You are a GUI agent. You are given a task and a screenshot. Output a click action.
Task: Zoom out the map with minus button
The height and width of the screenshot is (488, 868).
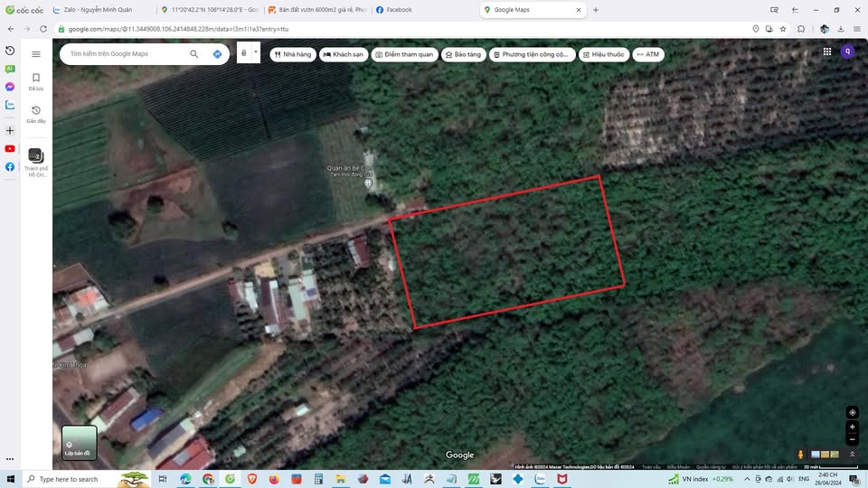(852, 439)
